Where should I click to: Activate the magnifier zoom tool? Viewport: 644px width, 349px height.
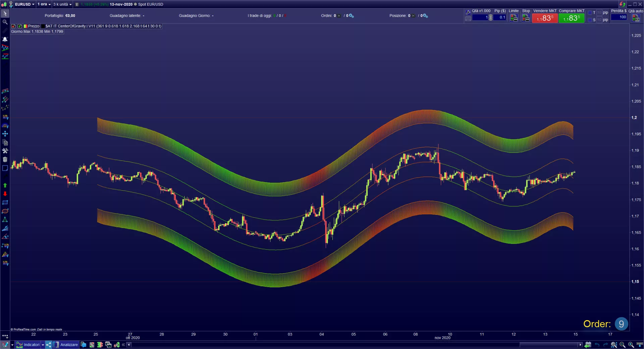pyautogui.click(x=5, y=22)
